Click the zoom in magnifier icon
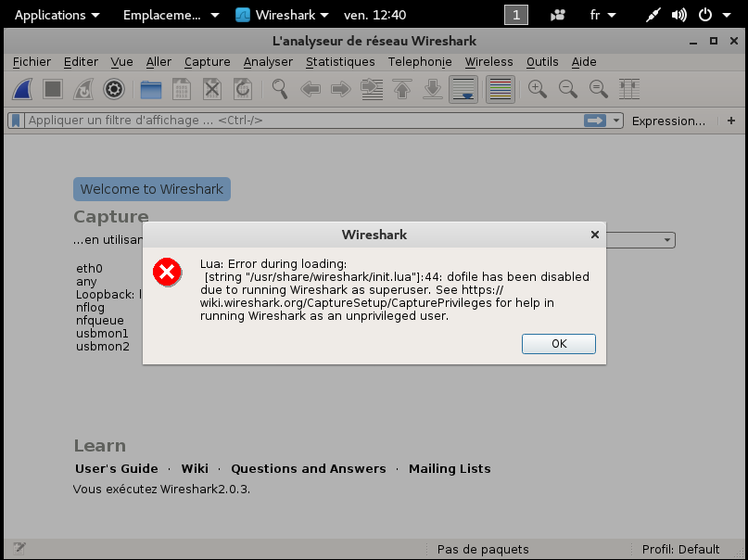This screenshot has width=748, height=560. click(x=537, y=89)
